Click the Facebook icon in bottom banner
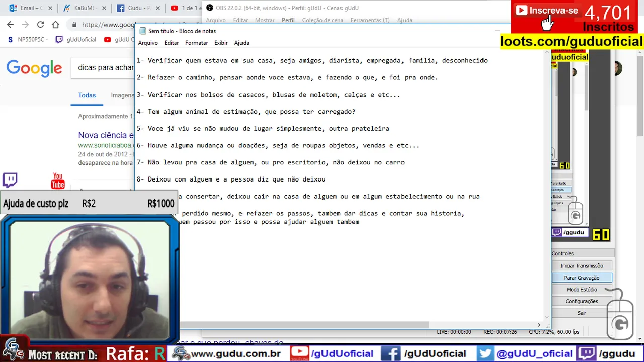 click(x=391, y=353)
